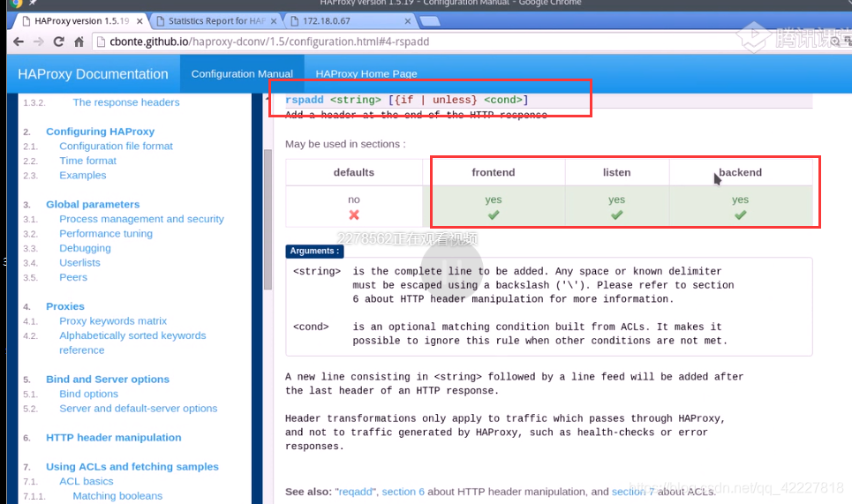Image resolution: width=852 pixels, height=504 pixels.
Task: Click the red cross under defaults
Action: point(354,215)
